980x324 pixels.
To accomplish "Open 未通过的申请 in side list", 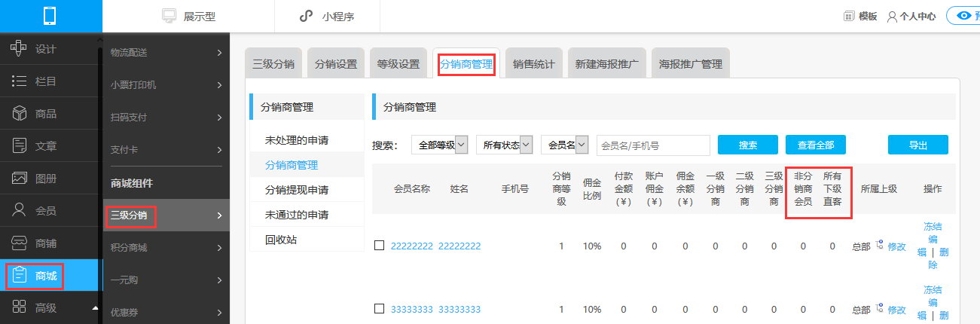I will [x=297, y=215].
